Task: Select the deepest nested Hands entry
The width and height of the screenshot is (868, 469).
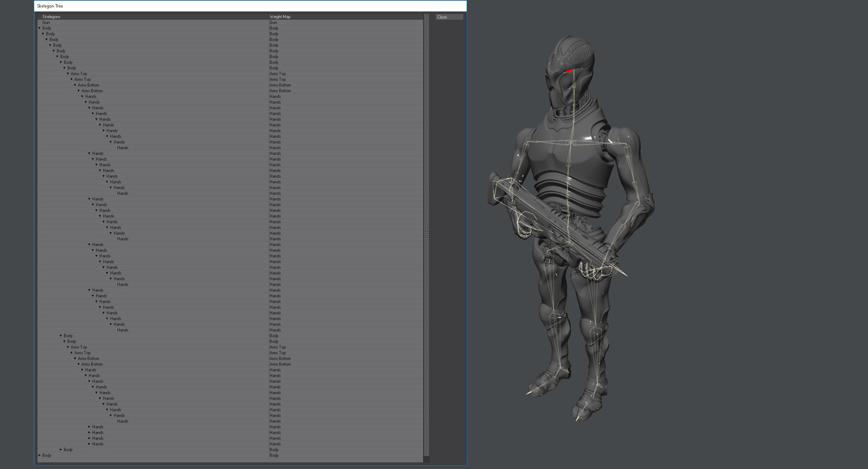Action: pyautogui.click(x=122, y=148)
